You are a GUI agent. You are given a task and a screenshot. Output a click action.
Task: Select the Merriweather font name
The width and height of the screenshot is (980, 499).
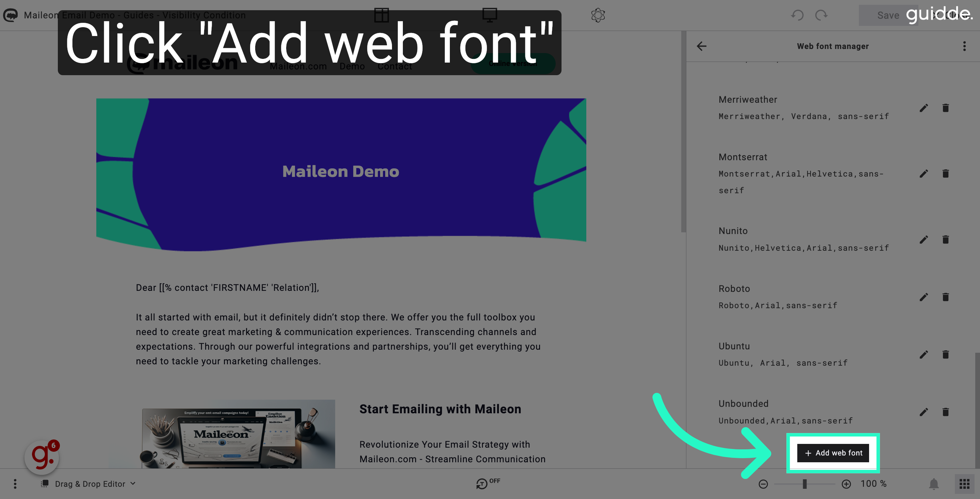point(748,99)
